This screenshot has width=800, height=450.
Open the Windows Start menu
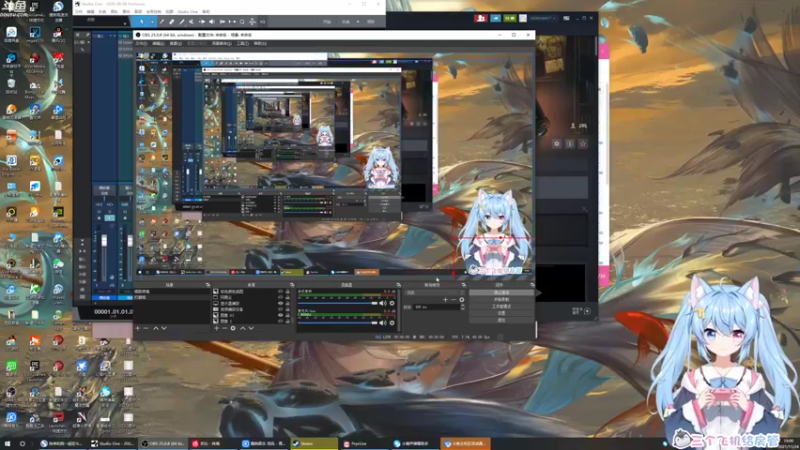click(x=7, y=444)
